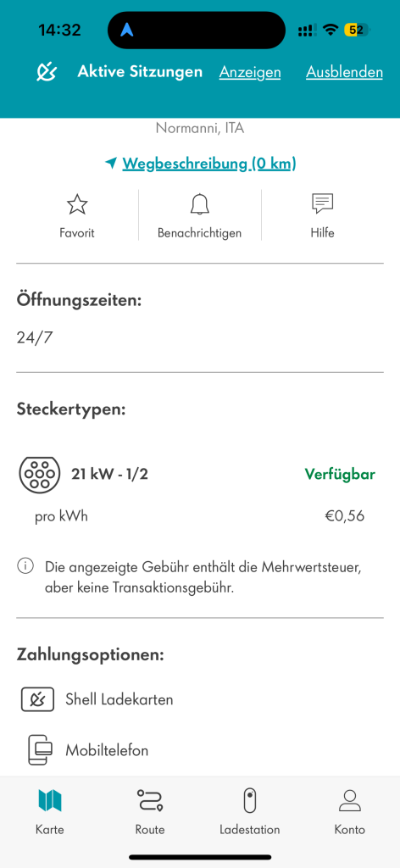Tap the active sessions charging plug icon
The image size is (400, 868).
pyautogui.click(x=47, y=73)
